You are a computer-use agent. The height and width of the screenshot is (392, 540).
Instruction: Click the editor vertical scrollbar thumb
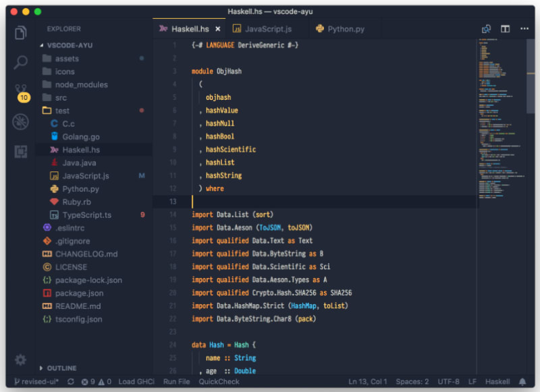click(531, 76)
